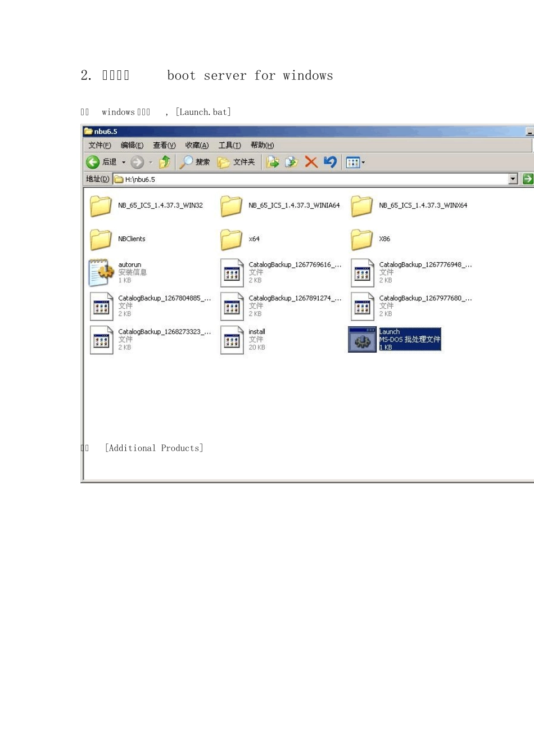Click the grey Forward arrow button
The image size is (534, 756).
[x=137, y=163]
